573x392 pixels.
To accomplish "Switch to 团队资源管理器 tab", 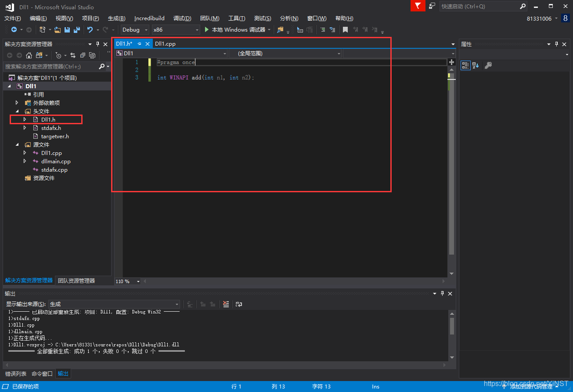I will 76,281.
